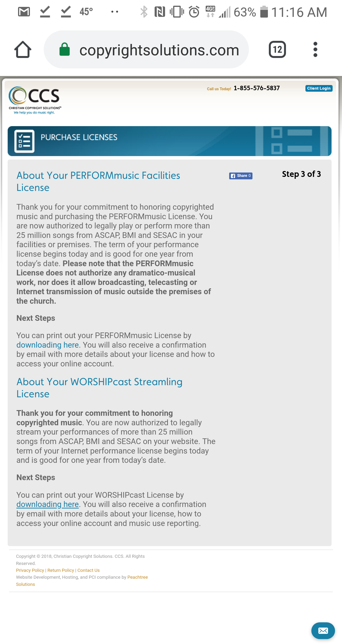Open the Privacy Policy link
342x644 pixels.
[x=30, y=570]
